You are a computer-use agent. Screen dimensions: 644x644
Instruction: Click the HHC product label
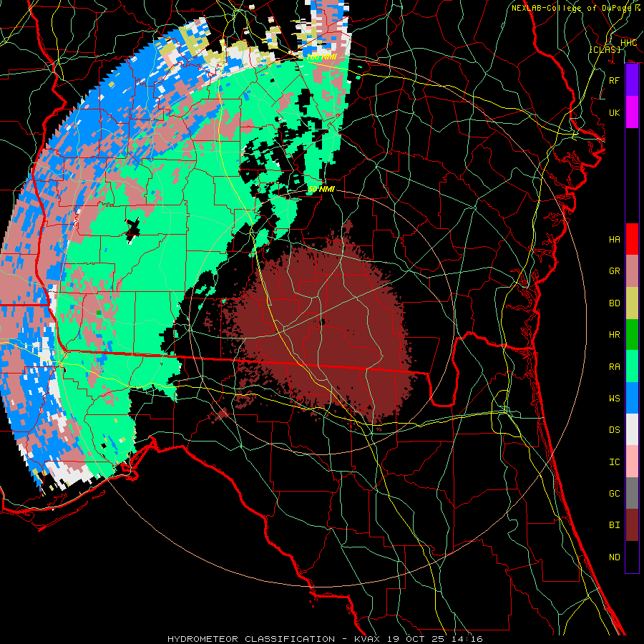pos(628,43)
